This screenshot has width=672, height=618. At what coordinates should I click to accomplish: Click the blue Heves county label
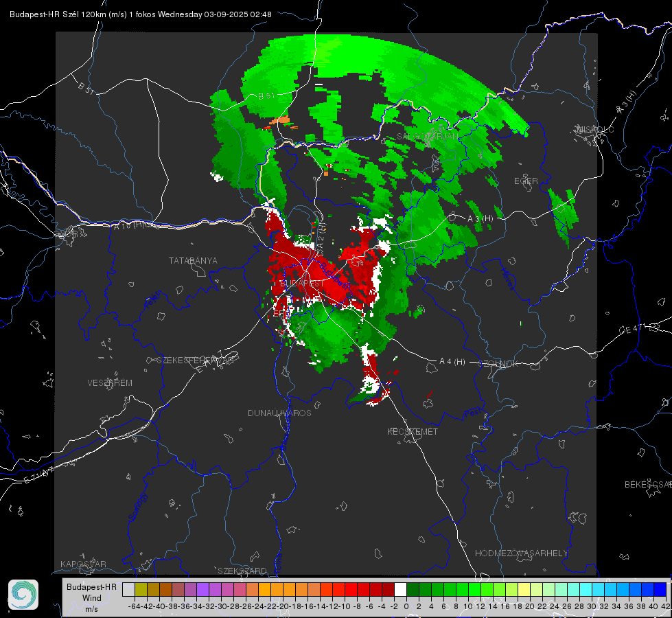tap(507, 279)
